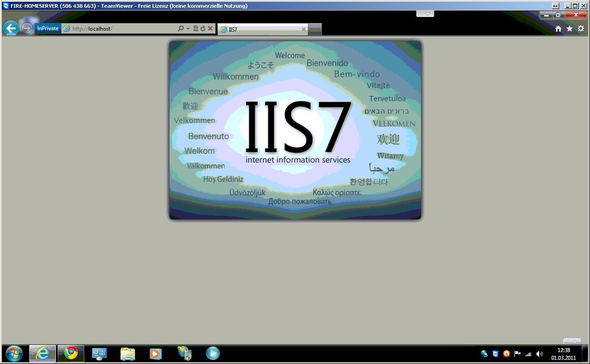Open Action Center flag in system tray
Image resolution: width=590 pixels, height=364 pixels.
pos(518,353)
